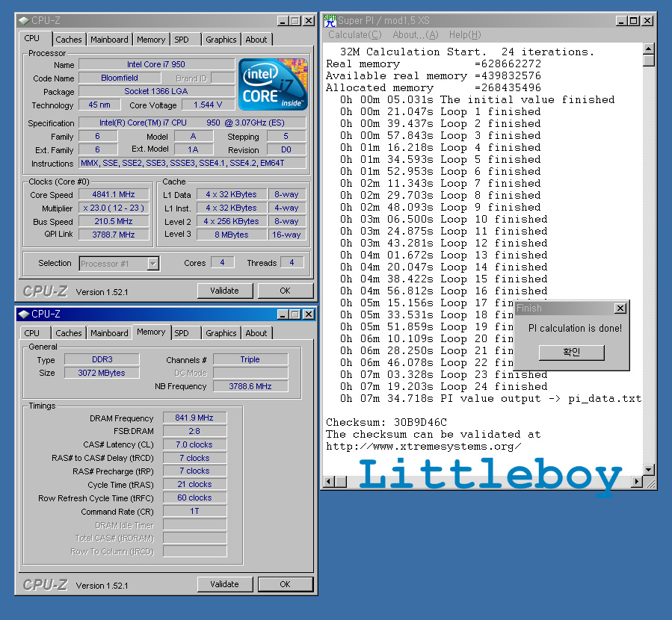Open Caches tab in bottom CPU-Z window

point(69,333)
